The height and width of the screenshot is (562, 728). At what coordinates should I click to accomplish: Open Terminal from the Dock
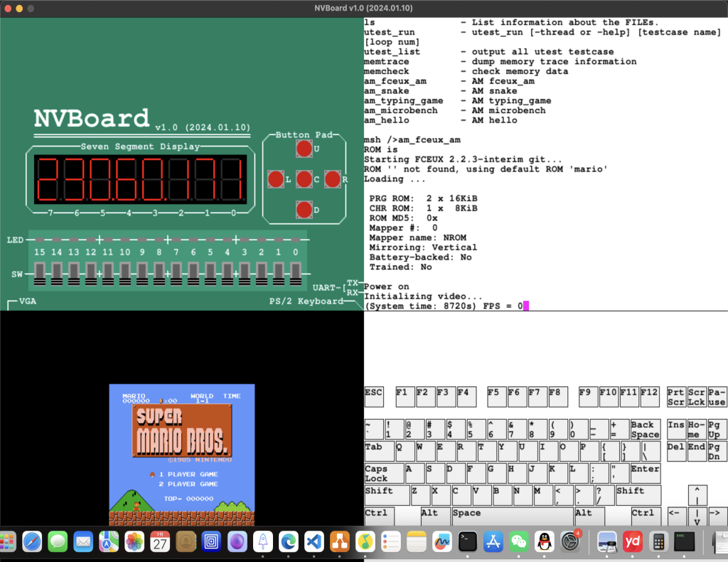(468, 541)
